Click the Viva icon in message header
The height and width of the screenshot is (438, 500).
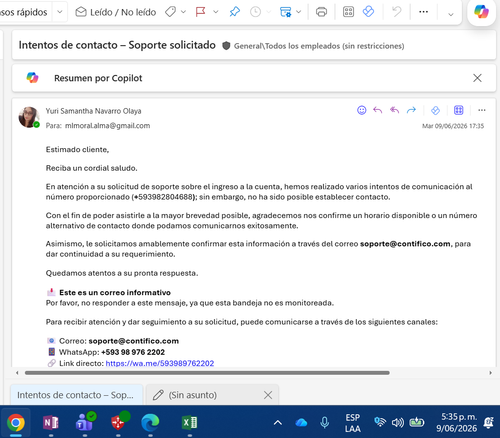pyautogui.click(x=435, y=110)
